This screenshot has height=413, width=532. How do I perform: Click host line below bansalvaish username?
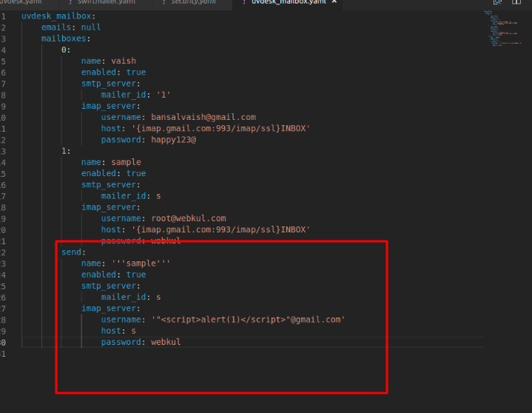(206, 128)
